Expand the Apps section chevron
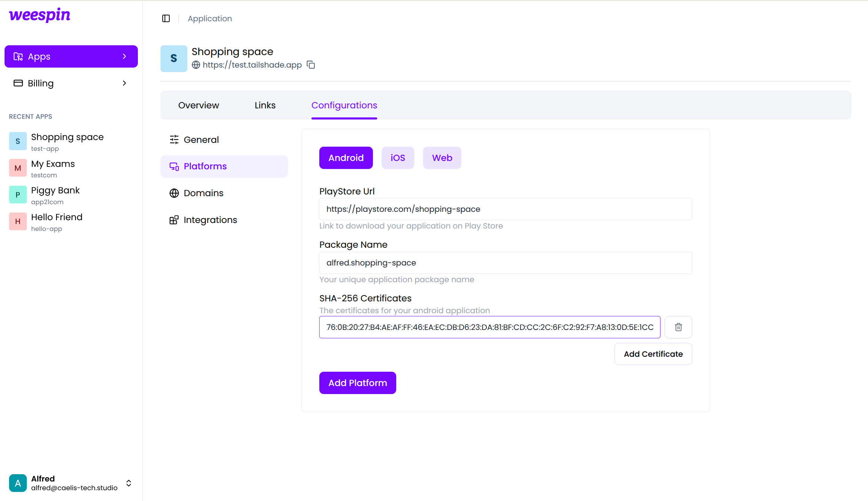Image resolution: width=868 pixels, height=501 pixels. (x=125, y=56)
